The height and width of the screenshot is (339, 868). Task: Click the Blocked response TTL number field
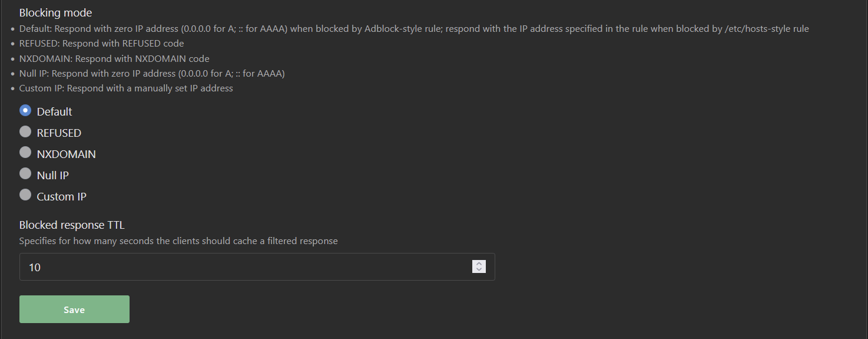(257, 267)
